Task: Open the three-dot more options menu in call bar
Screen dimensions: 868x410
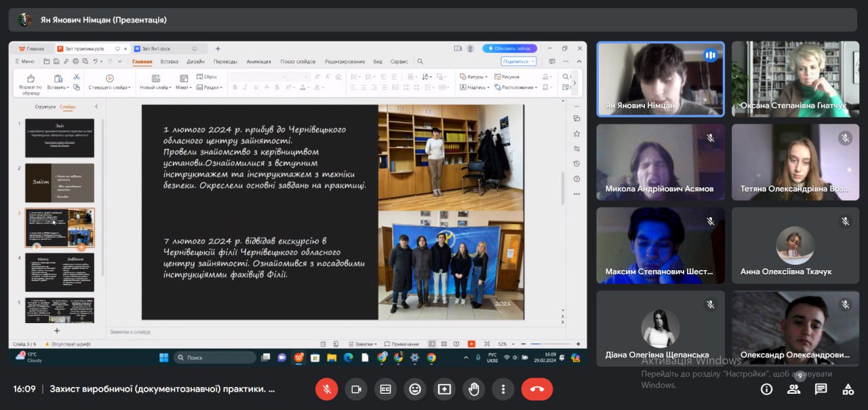Action: point(503,389)
